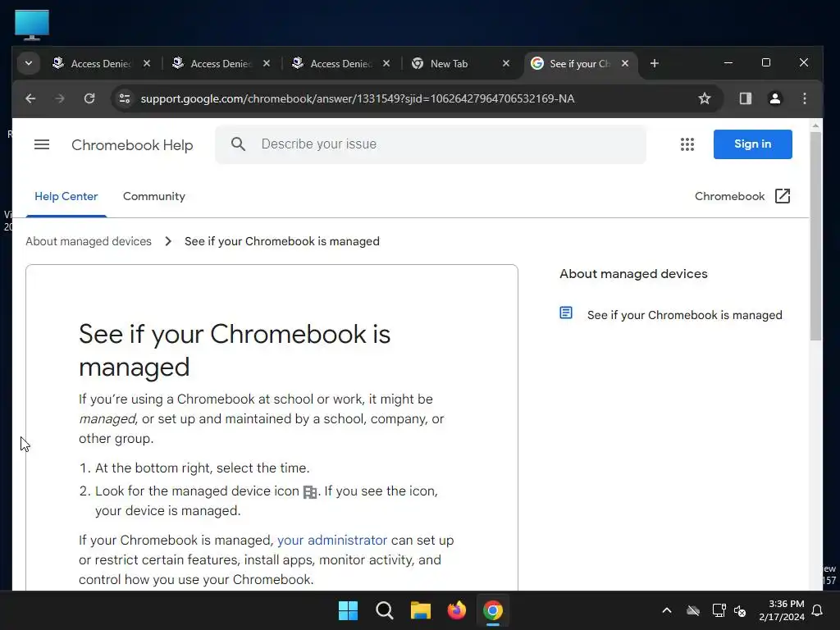Image resolution: width=840 pixels, height=630 pixels.
Task: Select the Help Center tab
Action: [66, 197]
